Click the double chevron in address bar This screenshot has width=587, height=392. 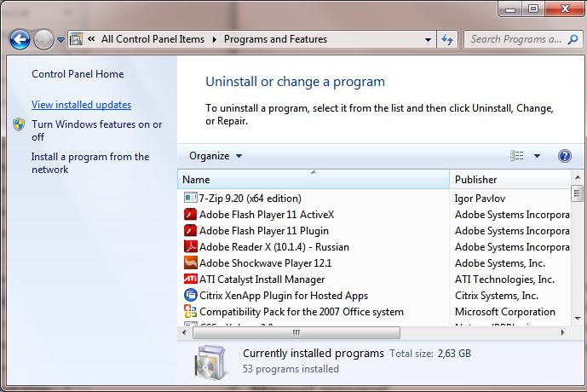pos(91,39)
